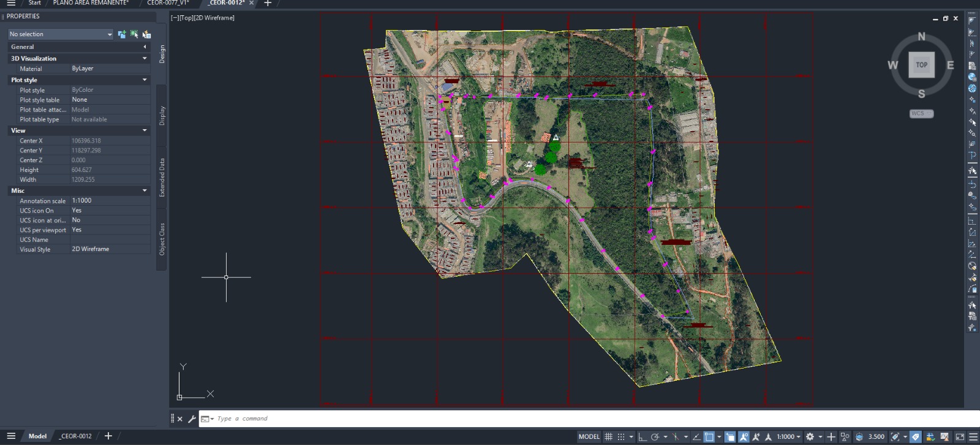Switch to the Start tab
The height and width of the screenshot is (445, 980).
point(34,3)
